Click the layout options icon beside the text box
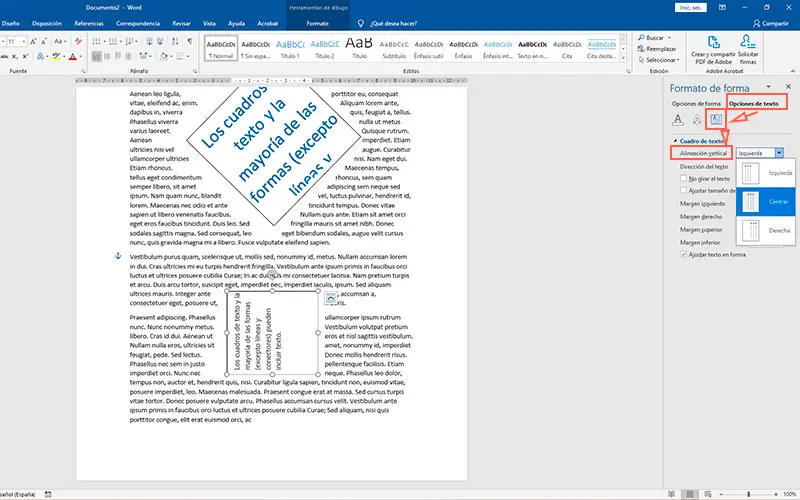Screen dimensions: 800x500 click(331, 298)
